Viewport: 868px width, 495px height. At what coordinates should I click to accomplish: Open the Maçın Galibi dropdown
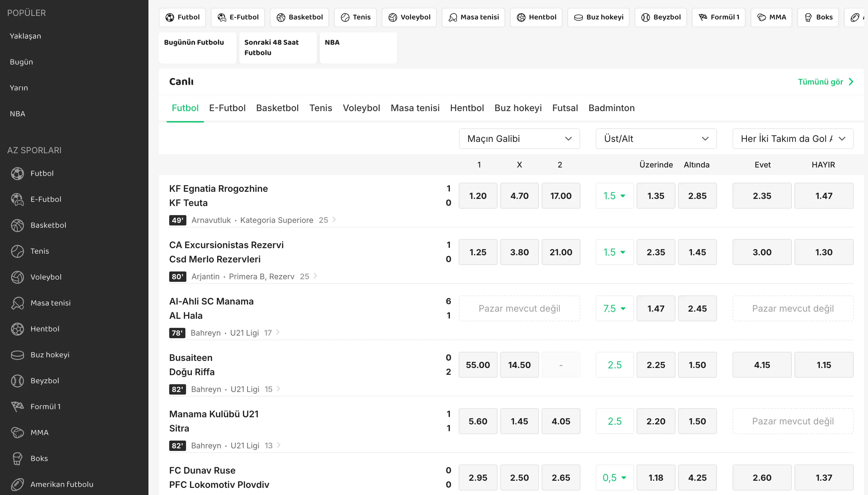519,139
